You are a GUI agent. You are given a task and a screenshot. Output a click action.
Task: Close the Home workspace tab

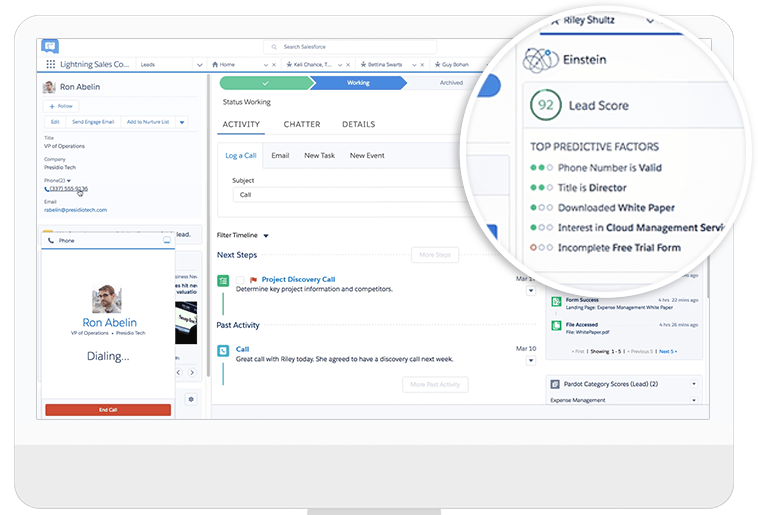point(274,65)
